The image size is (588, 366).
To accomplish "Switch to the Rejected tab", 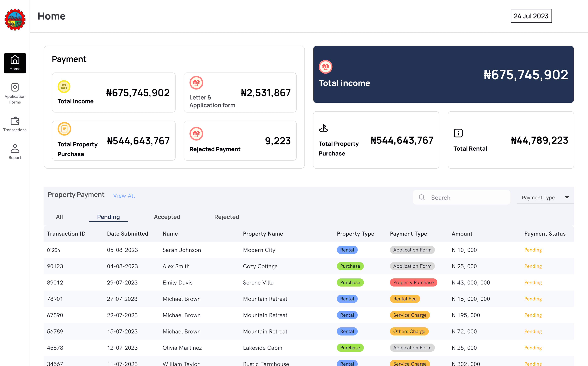I will click(226, 217).
